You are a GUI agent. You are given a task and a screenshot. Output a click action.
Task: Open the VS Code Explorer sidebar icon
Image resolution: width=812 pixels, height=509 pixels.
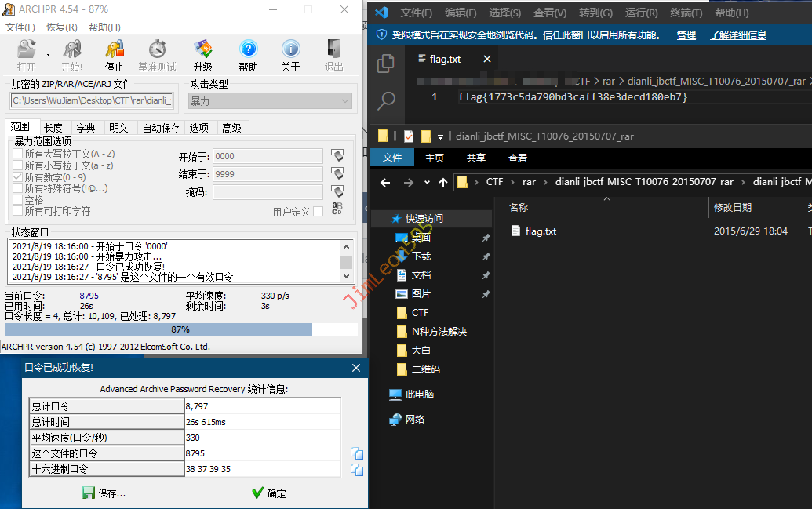pyautogui.click(x=386, y=64)
